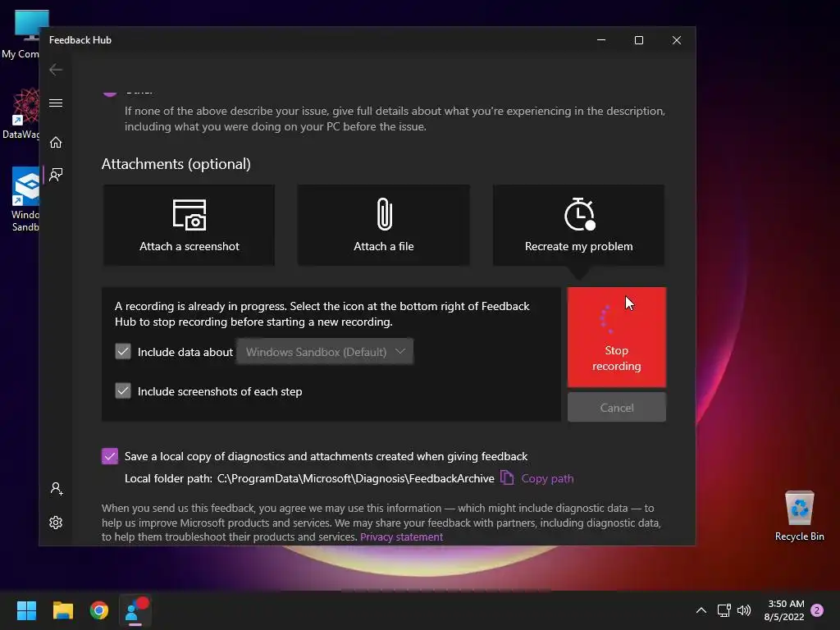Uncheck Save a local copy of diagnostics

point(110,456)
